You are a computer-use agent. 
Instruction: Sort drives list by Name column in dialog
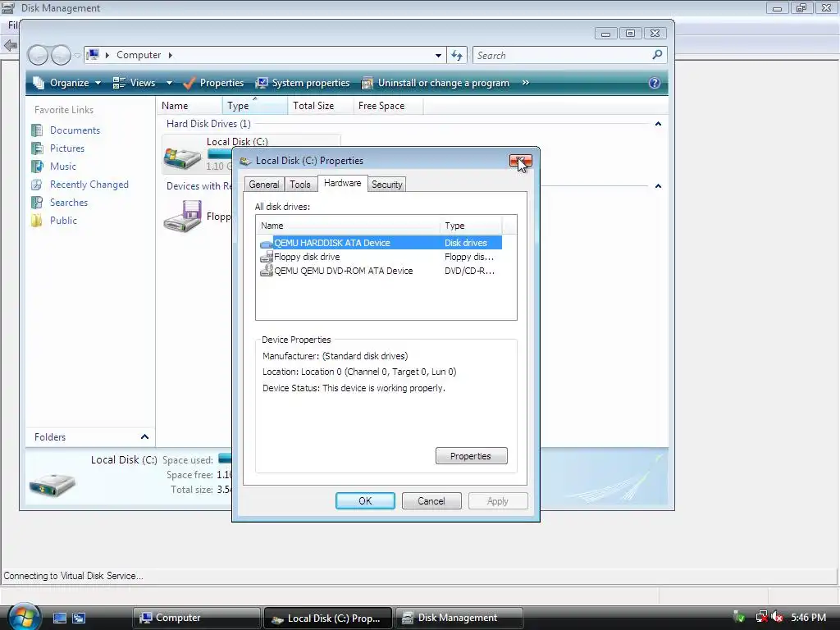[x=348, y=226]
